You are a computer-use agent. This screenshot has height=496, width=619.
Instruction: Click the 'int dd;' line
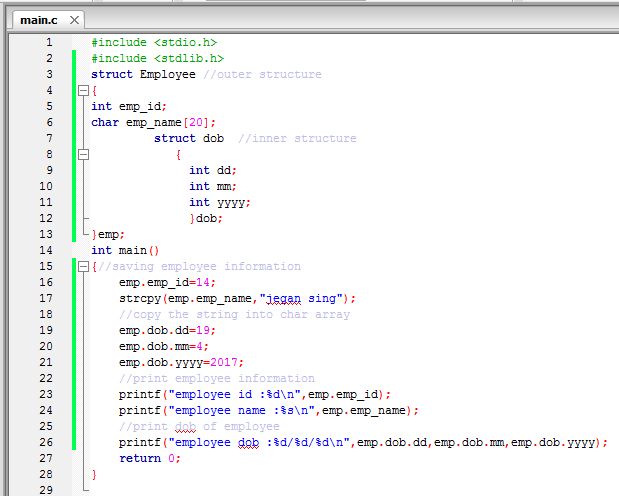coord(213,170)
